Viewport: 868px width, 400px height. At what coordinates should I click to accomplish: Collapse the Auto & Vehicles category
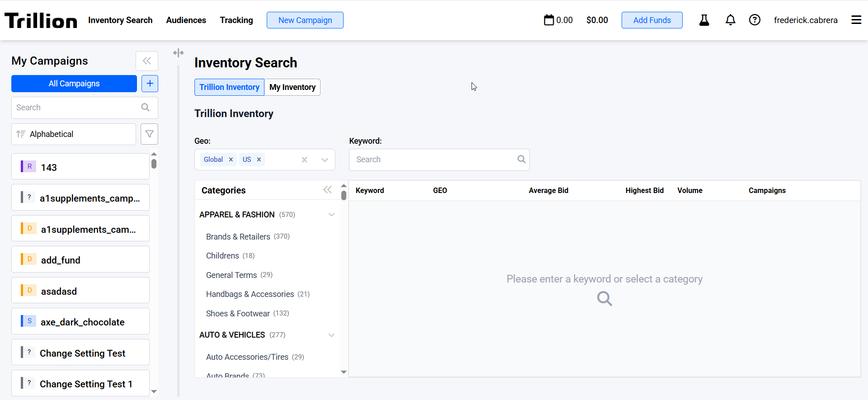click(x=331, y=335)
